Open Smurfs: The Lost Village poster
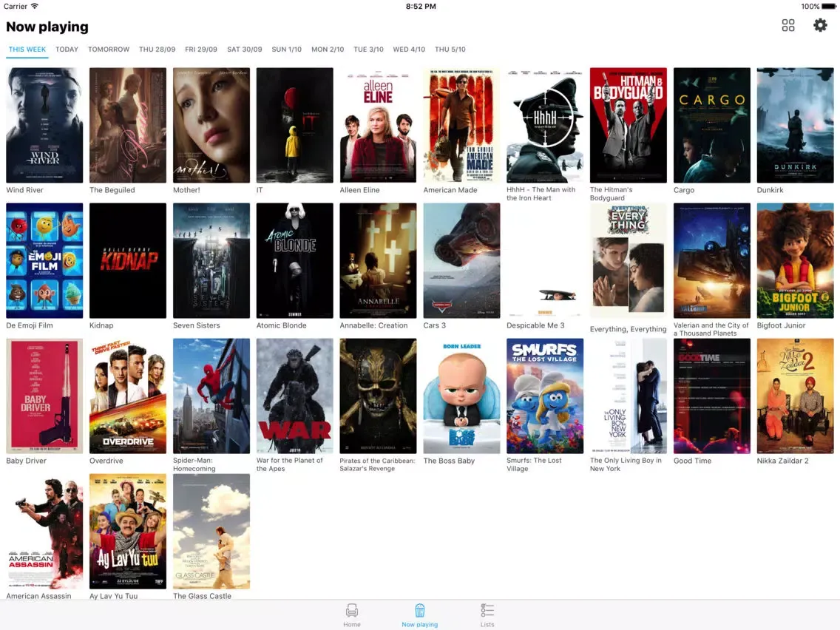The width and height of the screenshot is (840, 630). tap(545, 396)
